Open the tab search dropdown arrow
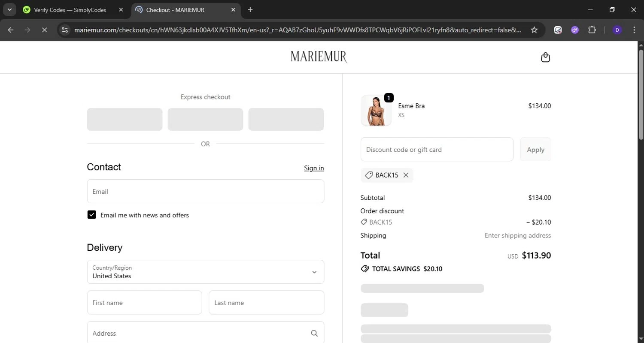Image resolution: width=644 pixels, height=343 pixels. point(9,9)
